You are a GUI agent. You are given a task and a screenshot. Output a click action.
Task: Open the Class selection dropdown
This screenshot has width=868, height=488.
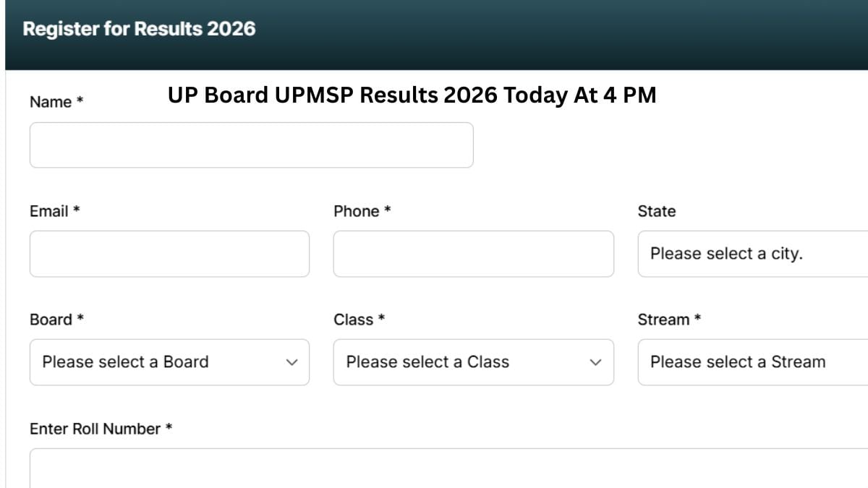point(473,362)
